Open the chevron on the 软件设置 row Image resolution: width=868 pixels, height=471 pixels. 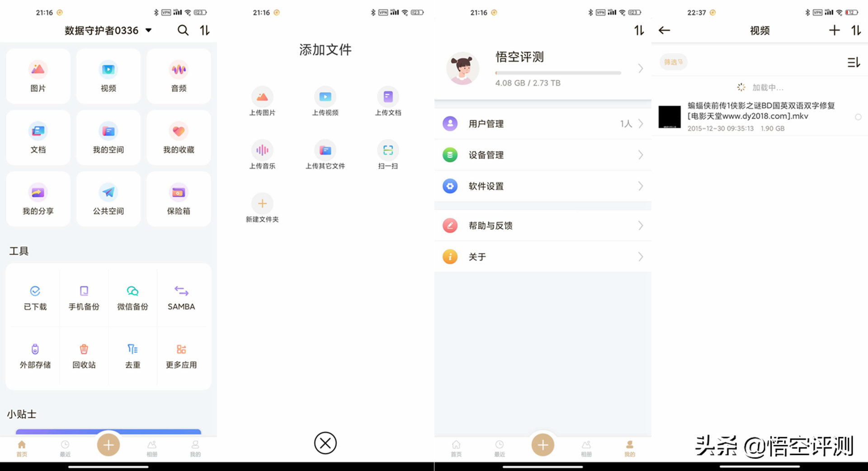(x=641, y=186)
